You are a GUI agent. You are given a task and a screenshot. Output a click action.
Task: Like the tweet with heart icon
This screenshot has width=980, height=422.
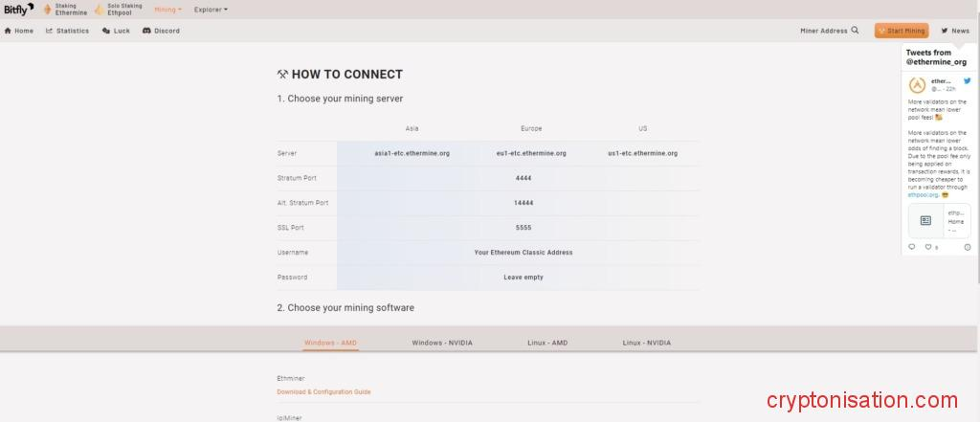click(x=927, y=247)
